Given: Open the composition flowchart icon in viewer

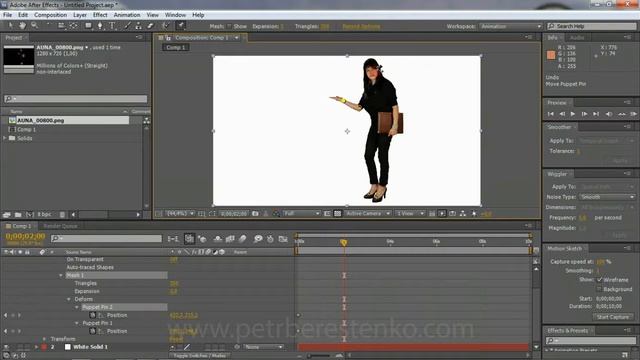Looking at the screenshot, I should [462, 213].
